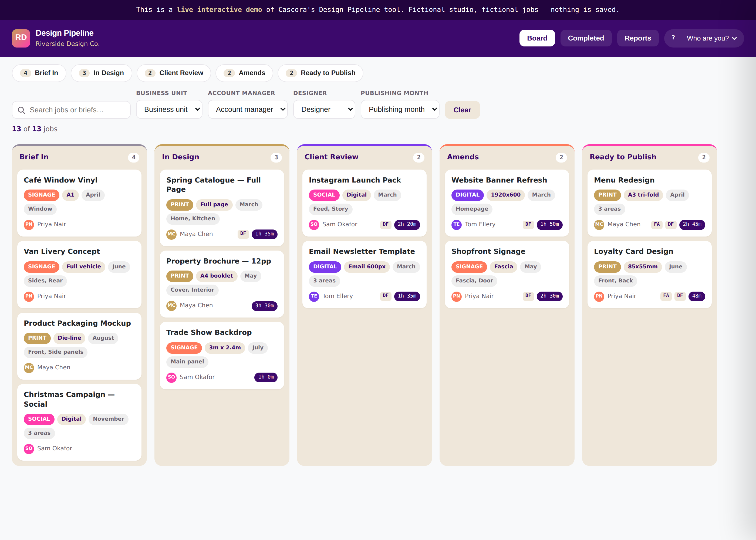756x540 pixels.
Task: Open the Designer filter dropdown
Action: (324, 109)
